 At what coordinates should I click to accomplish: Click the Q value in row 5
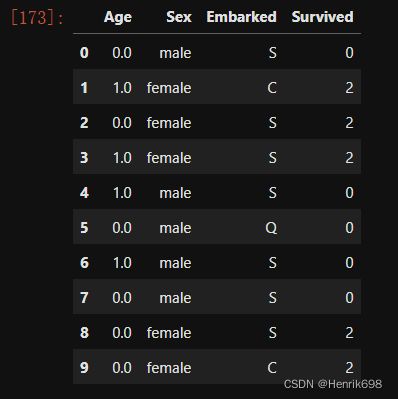[x=271, y=228]
